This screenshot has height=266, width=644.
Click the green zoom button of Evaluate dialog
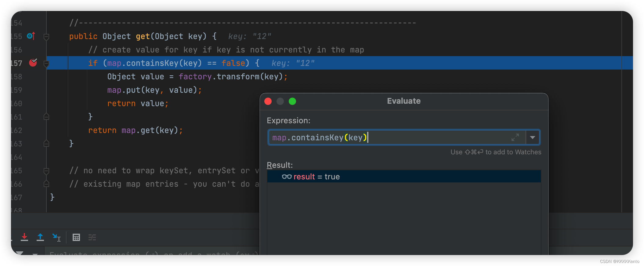coord(292,101)
